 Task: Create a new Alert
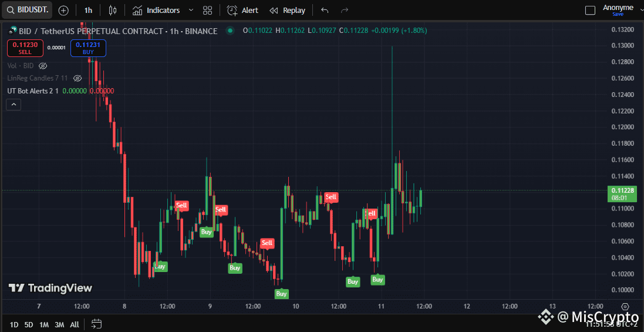(x=242, y=10)
